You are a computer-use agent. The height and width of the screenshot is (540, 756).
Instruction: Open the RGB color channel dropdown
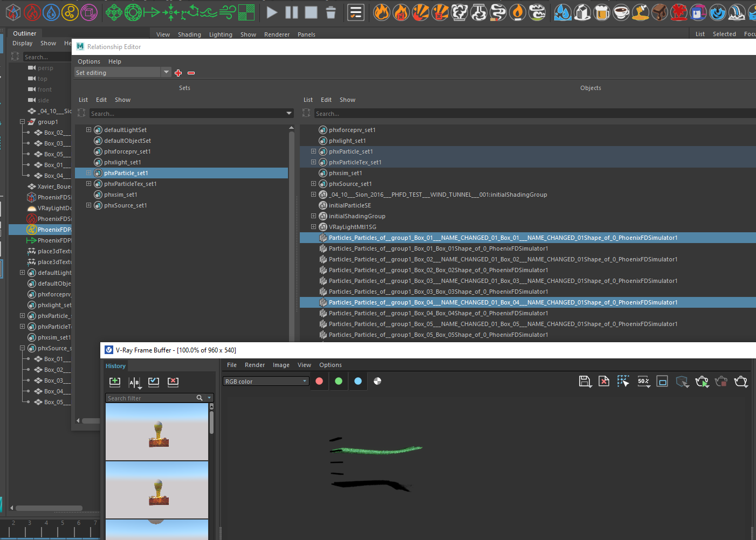tap(266, 381)
